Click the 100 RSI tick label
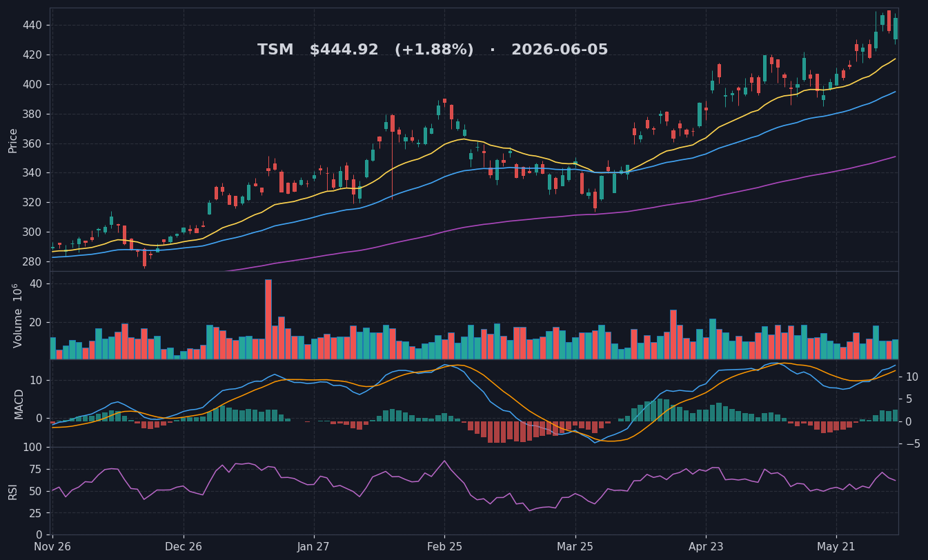928x560 pixels. (x=32, y=448)
